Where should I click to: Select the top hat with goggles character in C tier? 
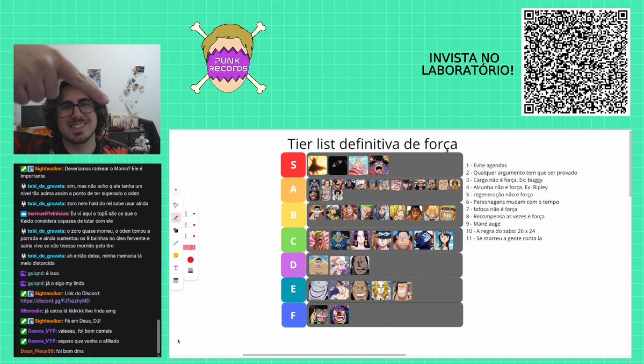[x=381, y=240]
